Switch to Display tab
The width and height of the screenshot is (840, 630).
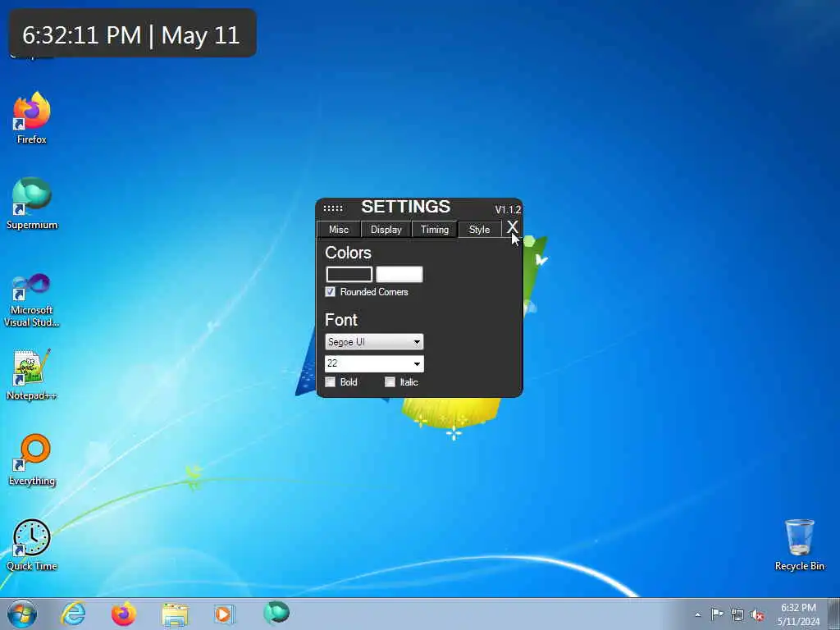pyautogui.click(x=386, y=230)
